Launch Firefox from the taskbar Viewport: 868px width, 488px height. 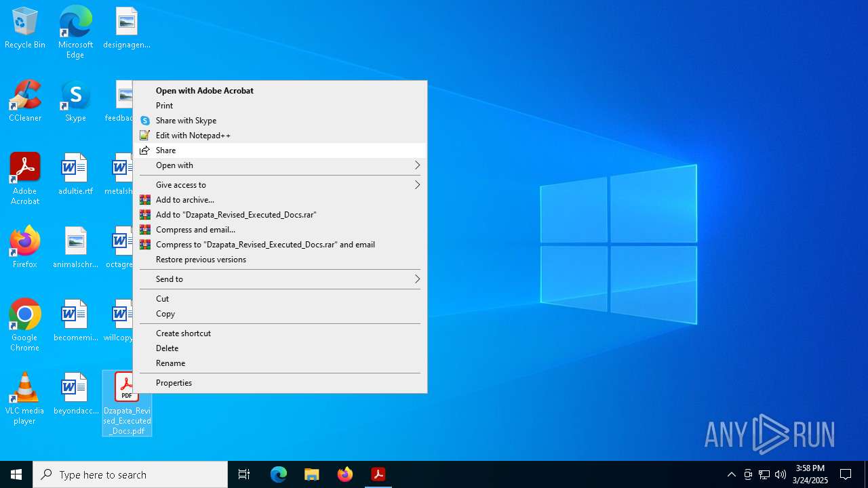(x=345, y=474)
